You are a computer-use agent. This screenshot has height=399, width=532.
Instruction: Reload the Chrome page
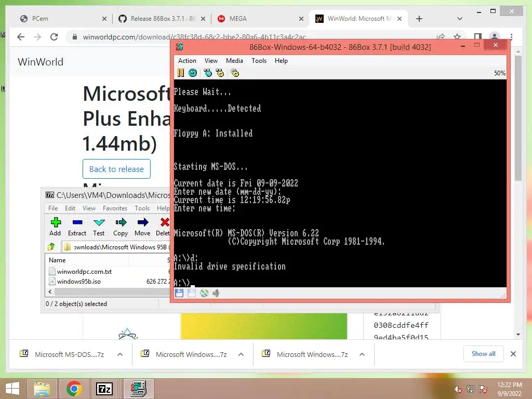pos(54,37)
